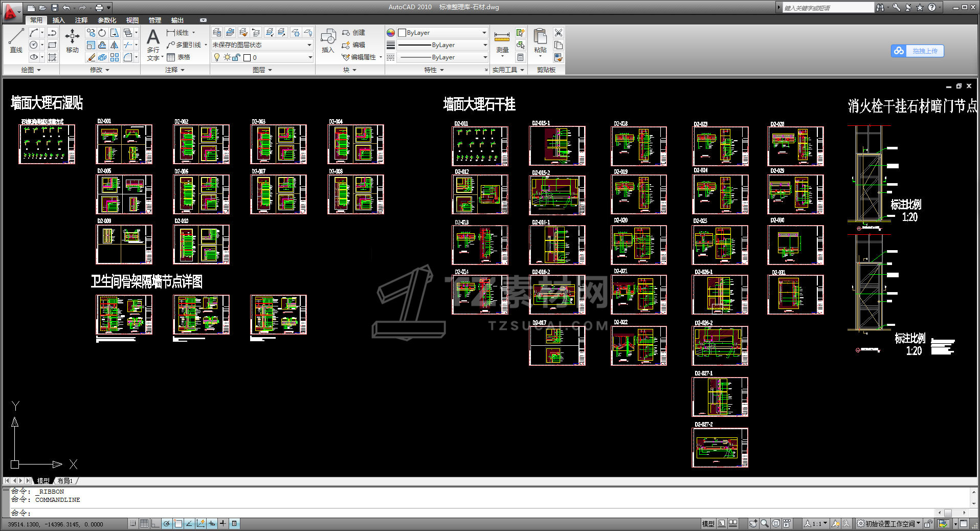Open the Quick Calculator icon
980x531 pixels.
521,57
